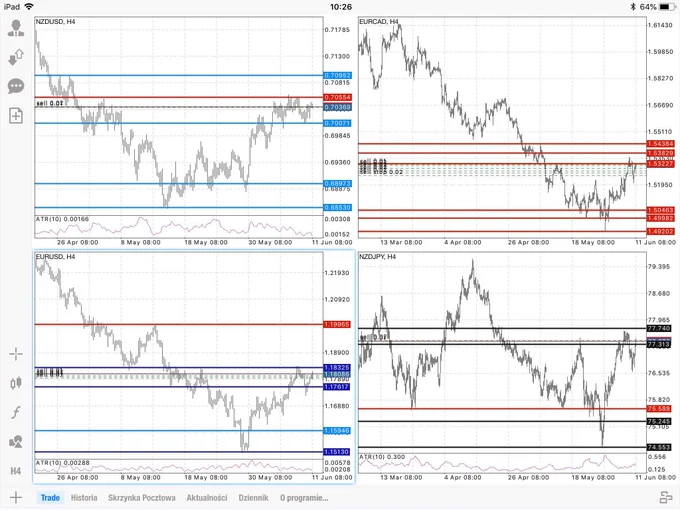Tap the 10:26 clock in status bar
Viewport: 680px width, 510px height.
[x=340, y=7]
